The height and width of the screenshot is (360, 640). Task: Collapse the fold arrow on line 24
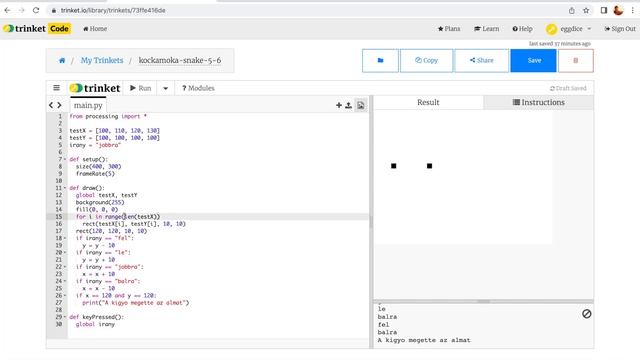(x=65, y=281)
